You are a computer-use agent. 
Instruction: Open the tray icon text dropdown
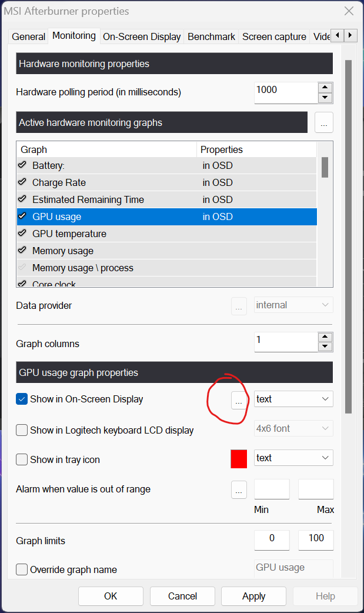[293, 458]
